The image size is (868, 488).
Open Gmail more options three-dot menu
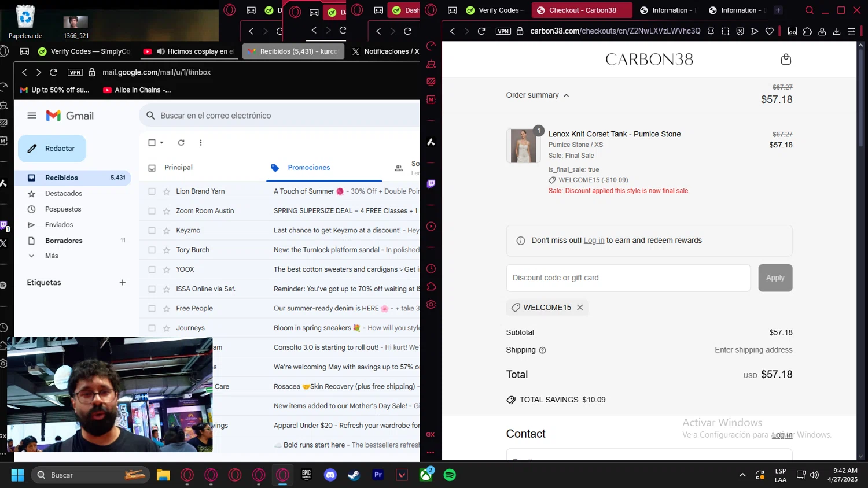click(x=201, y=143)
